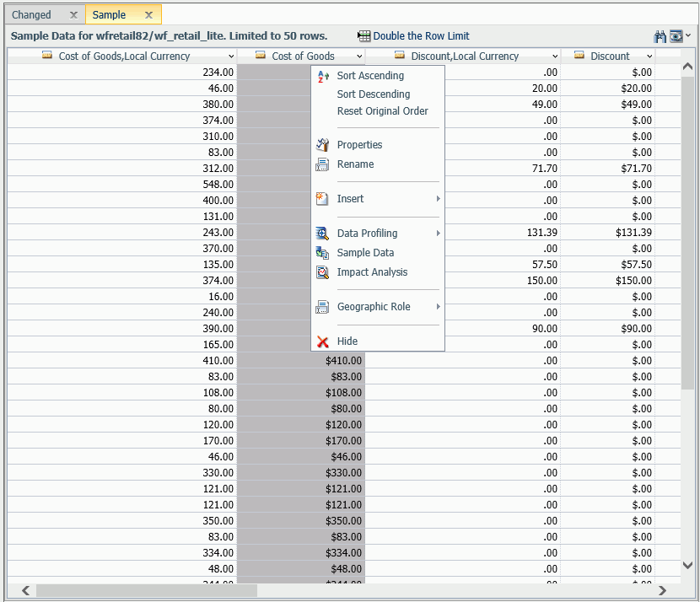Click the $150.00 Discount cell
This screenshot has width=700, height=602.
pos(608,281)
